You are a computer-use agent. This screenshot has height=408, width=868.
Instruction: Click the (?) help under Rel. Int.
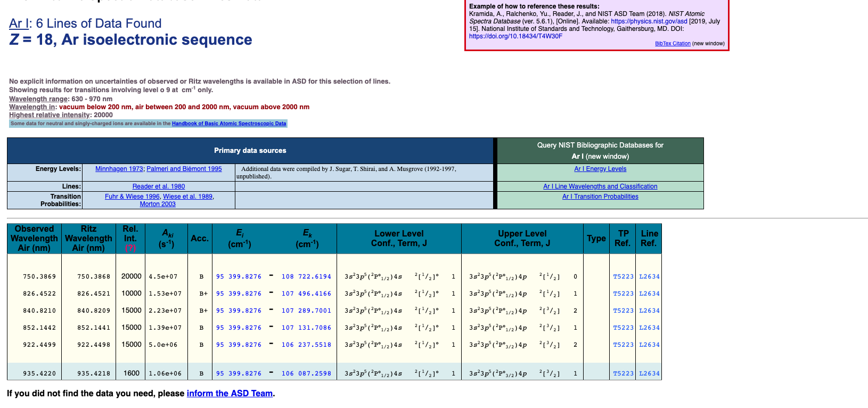130,248
